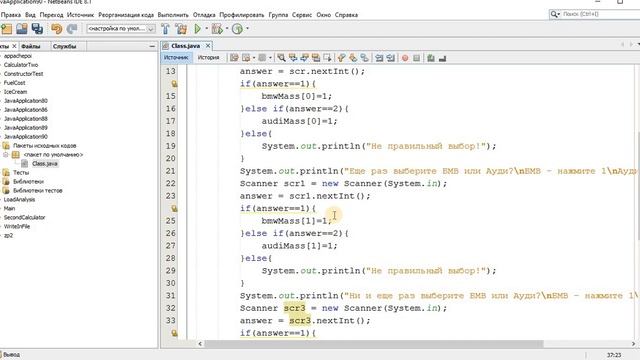This screenshot has height=360, width=640.
Task: Find the previous occurrence
Action: [293, 58]
